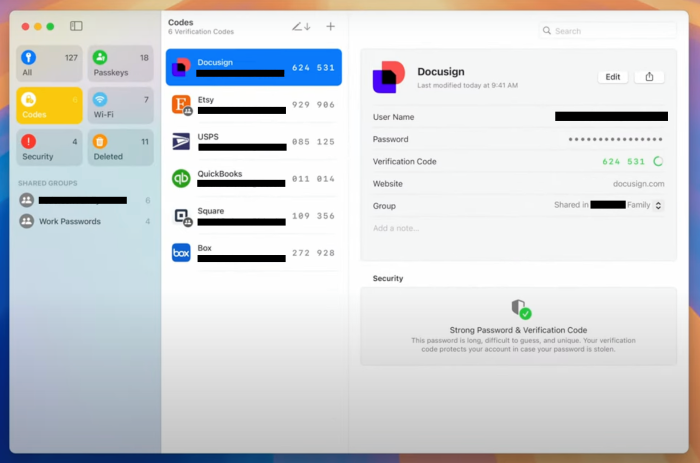700x463 pixels.
Task: Click the Work Passwords group people icon
Action: point(27,221)
